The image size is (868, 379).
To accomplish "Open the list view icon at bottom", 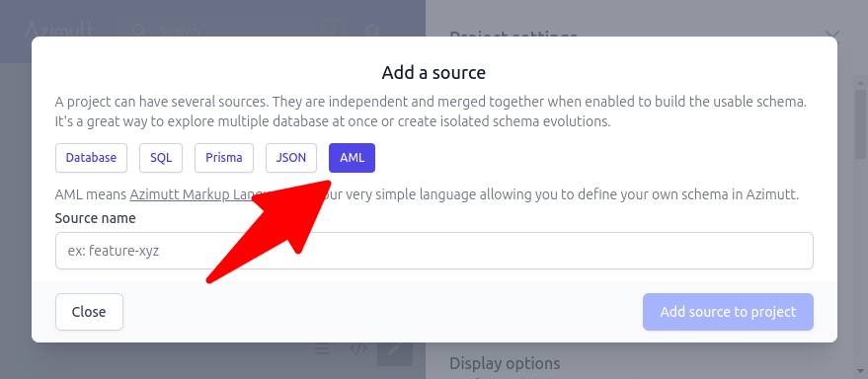I will 322,349.
